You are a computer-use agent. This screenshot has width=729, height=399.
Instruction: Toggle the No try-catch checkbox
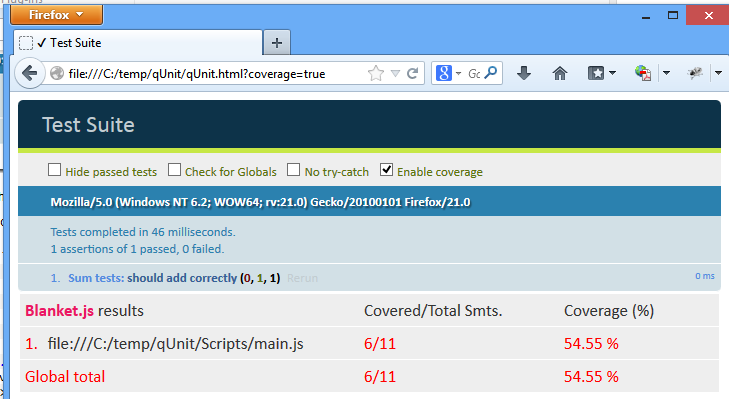pyautogui.click(x=293, y=170)
